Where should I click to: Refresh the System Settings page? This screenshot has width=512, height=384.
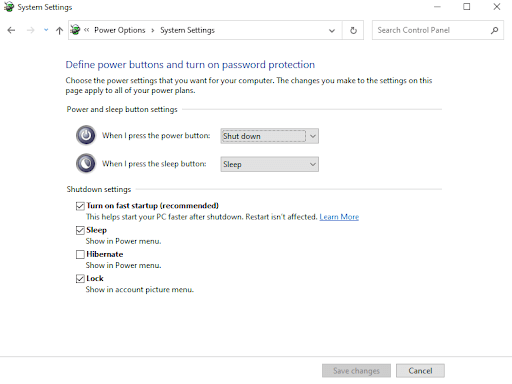point(353,30)
